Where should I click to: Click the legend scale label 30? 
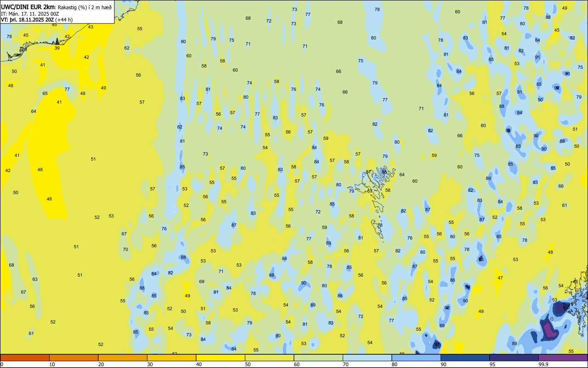click(x=150, y=364)
